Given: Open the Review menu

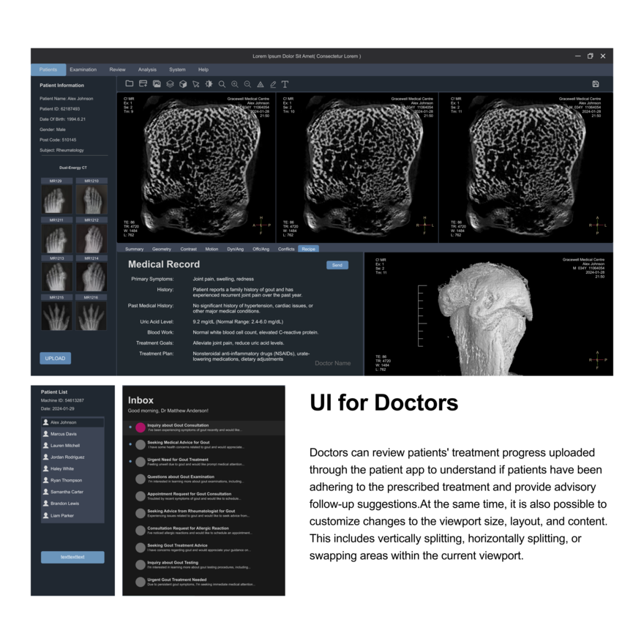Looking at the screenshot, I should [x=118, y=70].
